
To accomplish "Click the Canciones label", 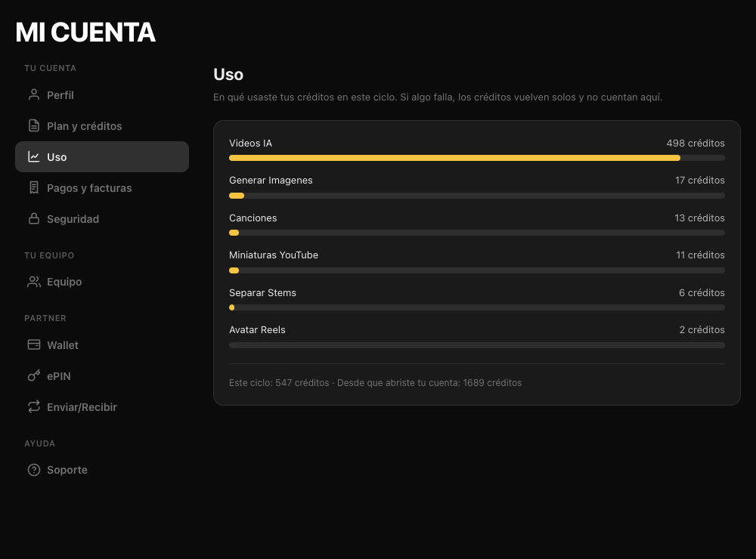I will (253, 218).
